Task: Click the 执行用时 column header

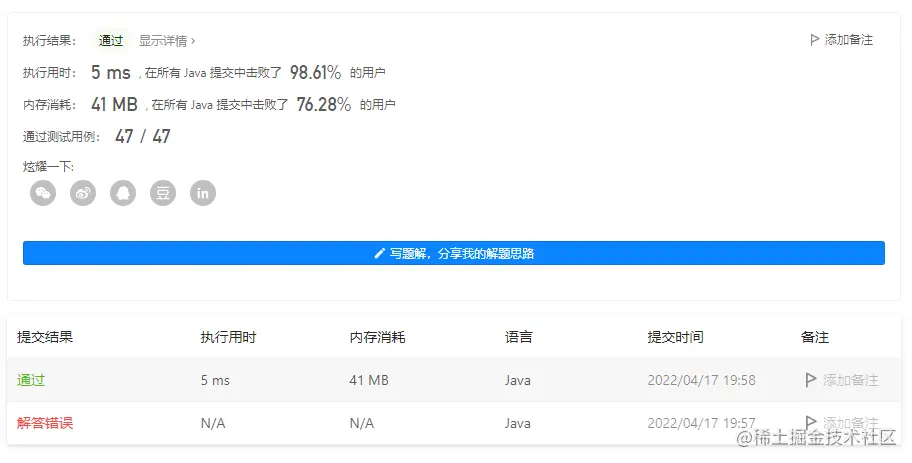Action: click(228, 337)
